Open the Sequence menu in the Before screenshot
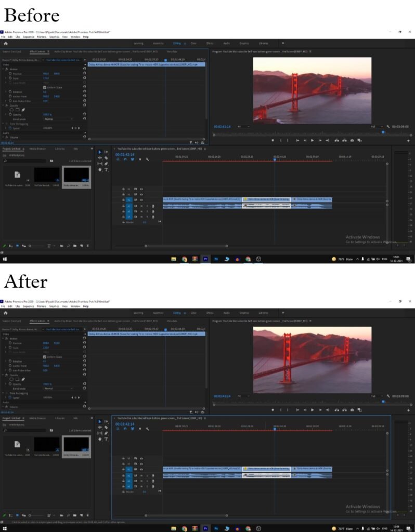The height and width of the screenshot is (532, 415). click(x=29, y=37)
